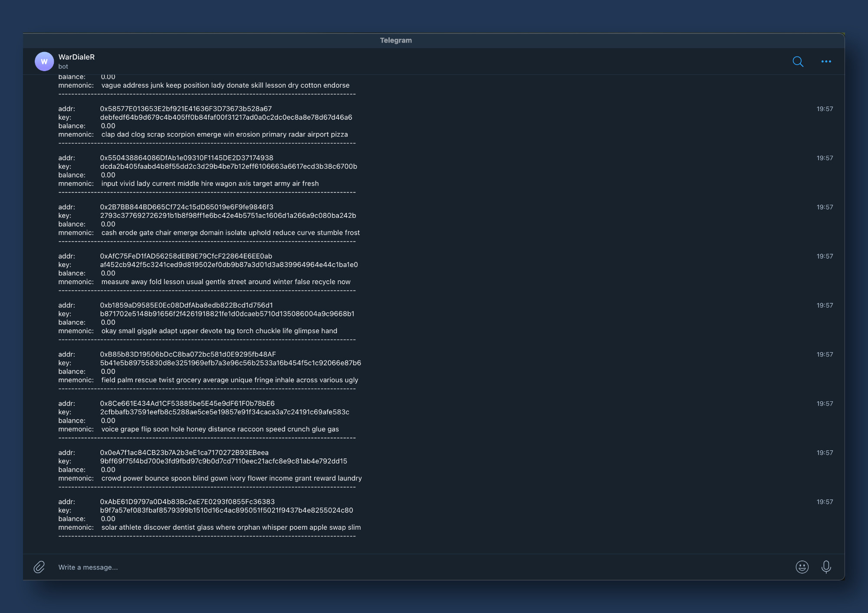
Task: Click key starting with 5b41e5b89755830d
Action: click(230, 363)
